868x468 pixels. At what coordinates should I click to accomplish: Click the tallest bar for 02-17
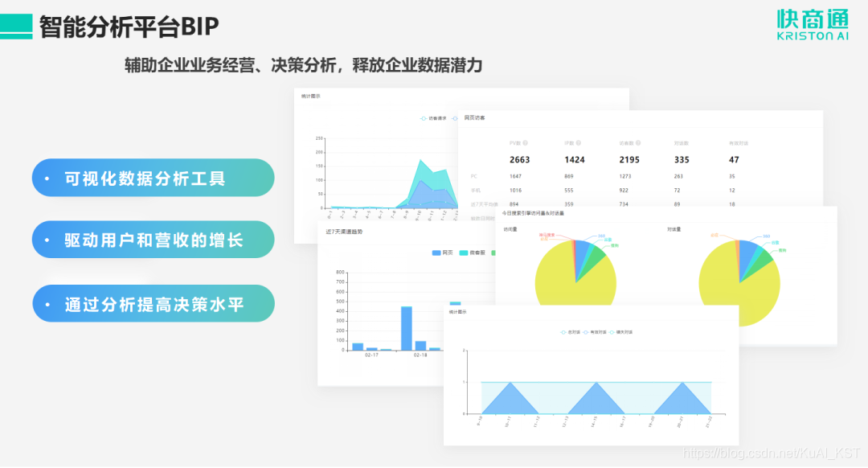tap(358, 347)
